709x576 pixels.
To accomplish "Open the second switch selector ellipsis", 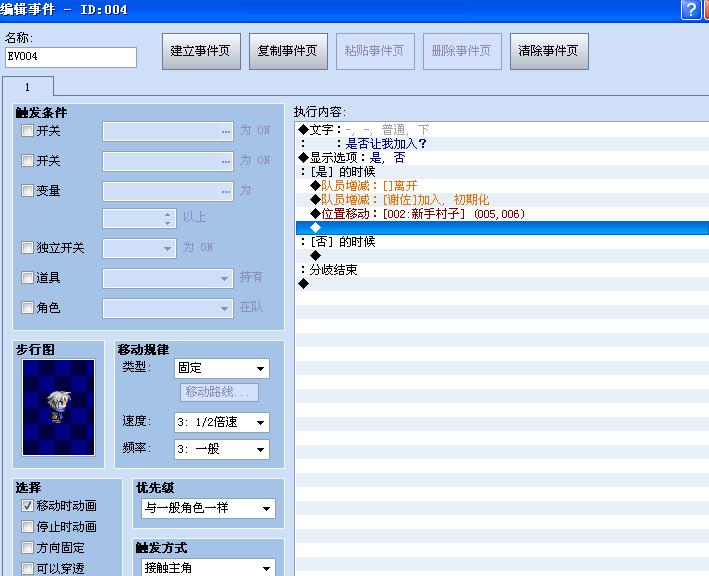I will (x=226, y=161).
